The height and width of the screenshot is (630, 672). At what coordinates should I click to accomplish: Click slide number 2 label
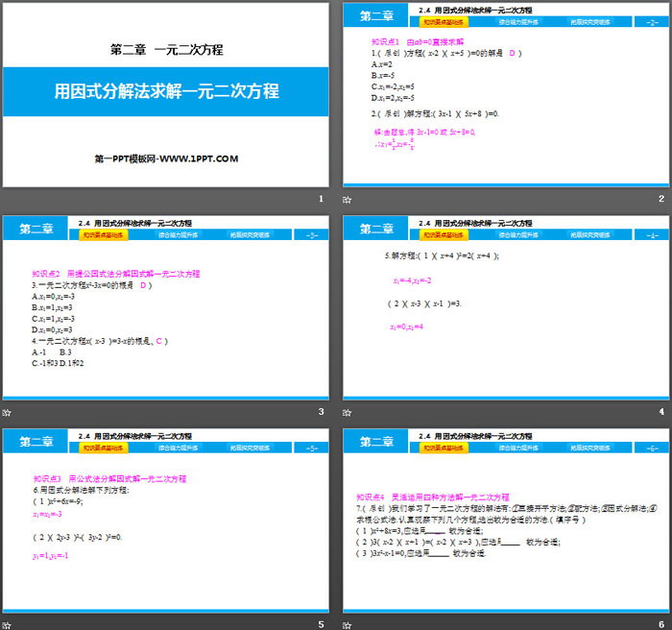661,199
